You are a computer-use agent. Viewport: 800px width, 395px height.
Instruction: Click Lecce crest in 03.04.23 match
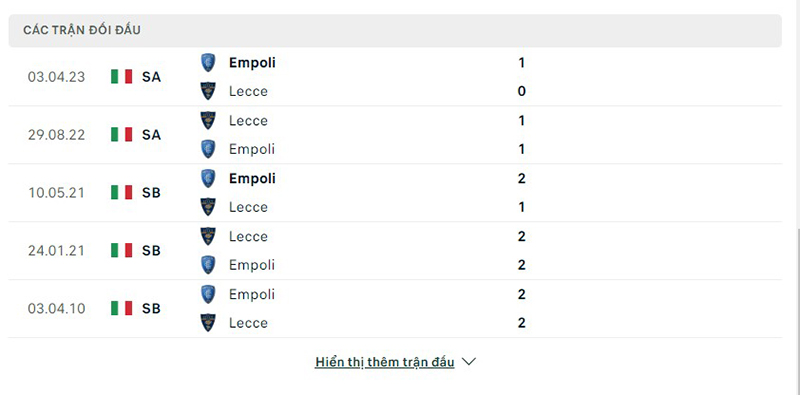tap(208, 91)
